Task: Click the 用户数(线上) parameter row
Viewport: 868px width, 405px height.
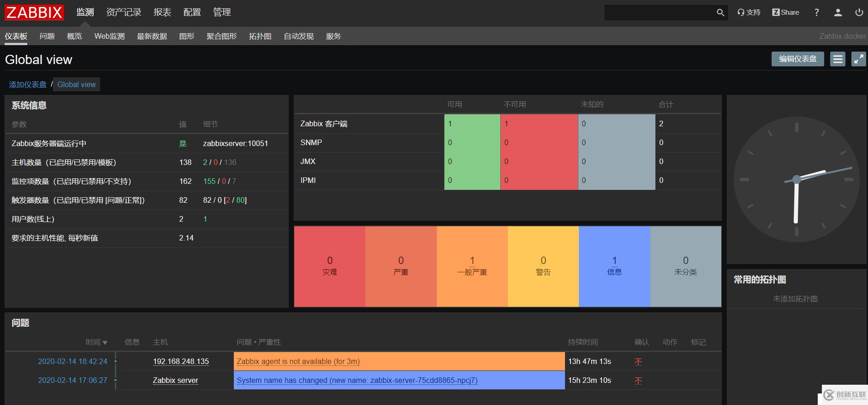Action: click(147, 219)
